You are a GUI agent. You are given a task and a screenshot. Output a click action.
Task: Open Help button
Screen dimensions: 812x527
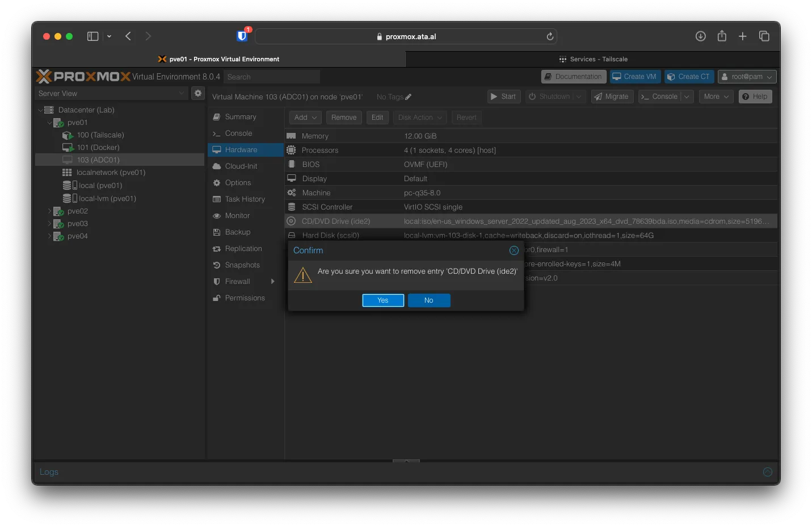click(x=755, y=97)
